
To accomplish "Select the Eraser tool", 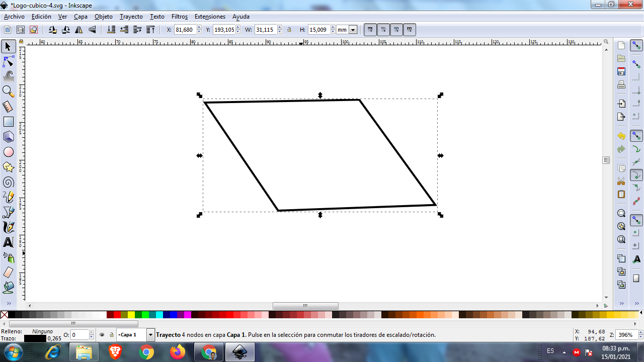I will (x=8, y=273).
